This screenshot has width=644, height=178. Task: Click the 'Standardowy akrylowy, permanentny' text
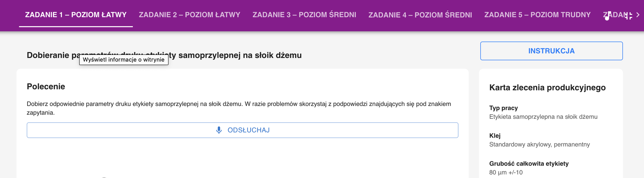tap(539, 145)
